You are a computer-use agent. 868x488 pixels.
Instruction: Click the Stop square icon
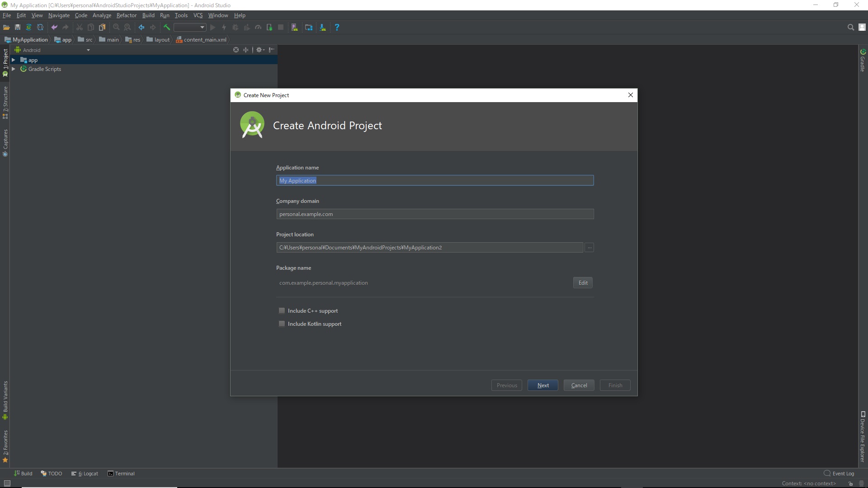281,28
